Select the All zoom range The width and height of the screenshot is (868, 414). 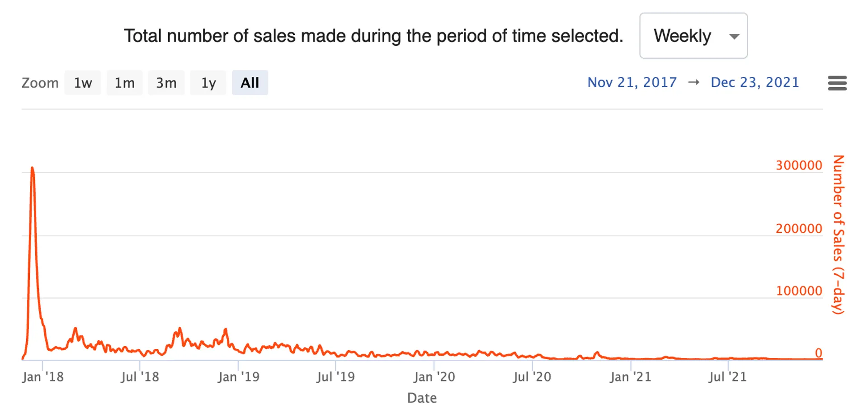[x=250, y=83]
